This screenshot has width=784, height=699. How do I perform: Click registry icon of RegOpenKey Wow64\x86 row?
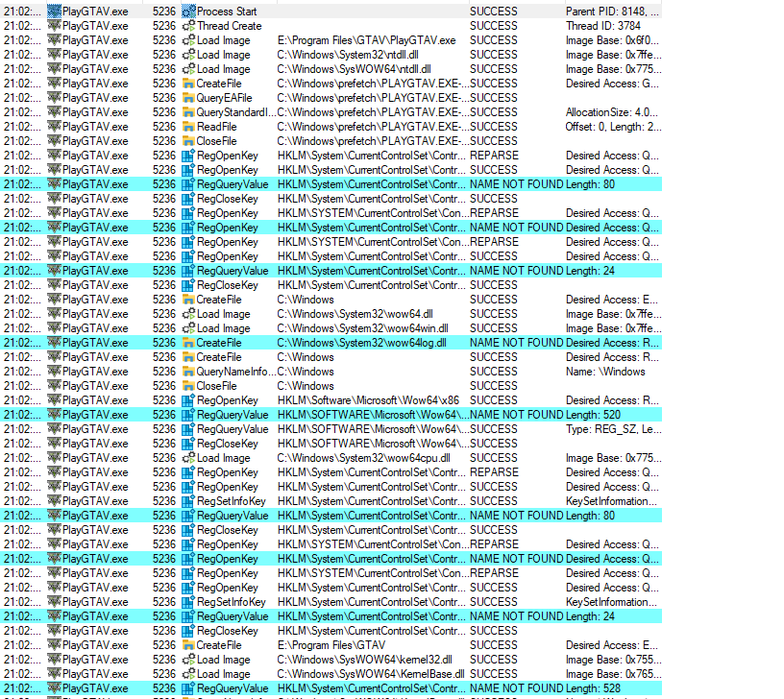click(188, 400)
